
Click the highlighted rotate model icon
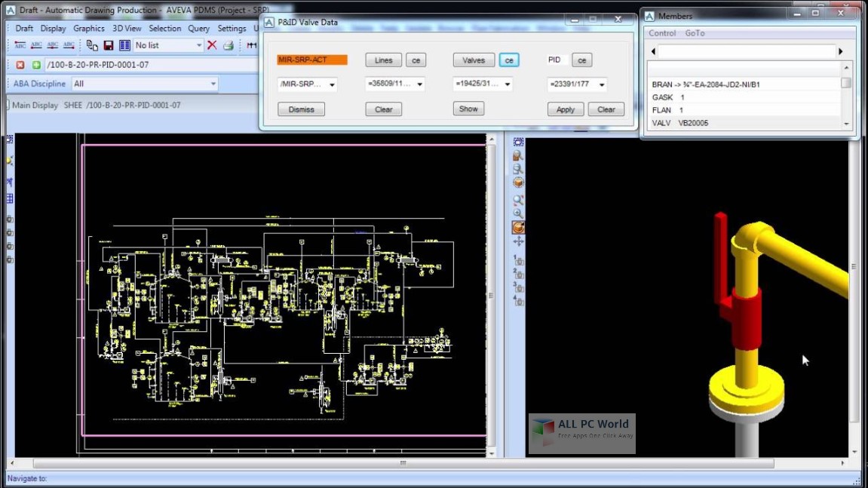(x=518, y=227)
